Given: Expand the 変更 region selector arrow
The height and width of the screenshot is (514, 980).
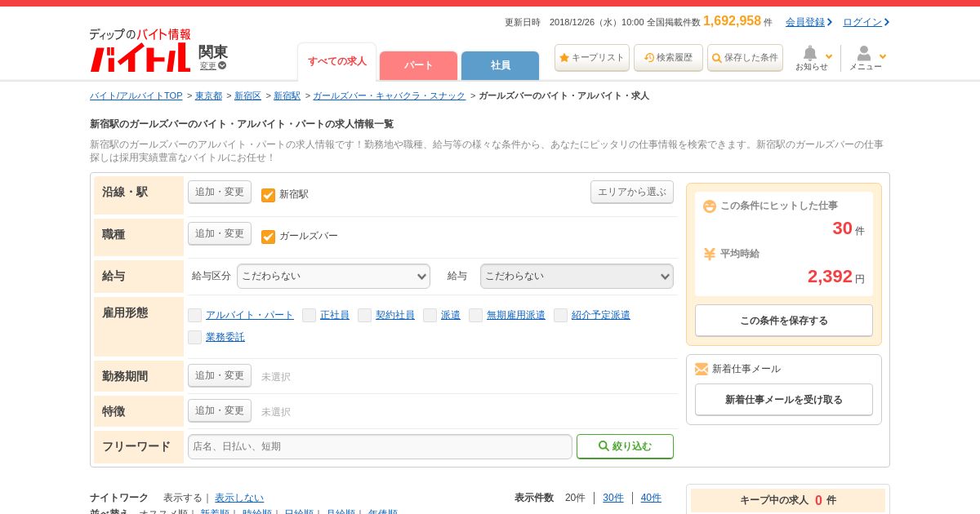Looking at the screenshot, I should pos(222,66).
